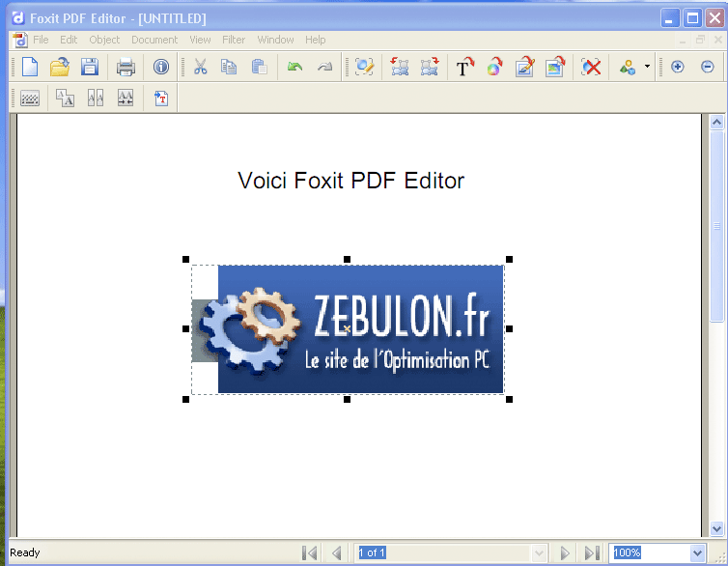The height and width of the screenshot is (566, 728).
Task: Click the first select-objects icon with the red arrow
Action: pos(400,67)
